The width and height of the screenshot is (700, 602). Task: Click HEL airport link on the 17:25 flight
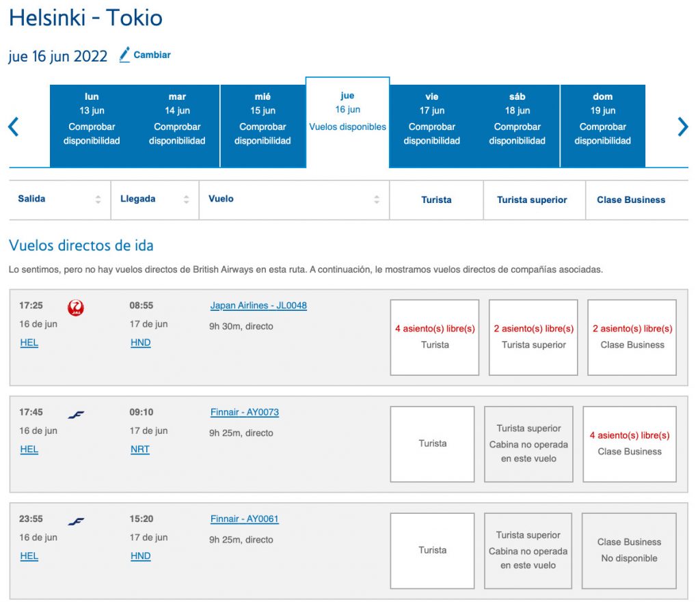click(29, 343)
